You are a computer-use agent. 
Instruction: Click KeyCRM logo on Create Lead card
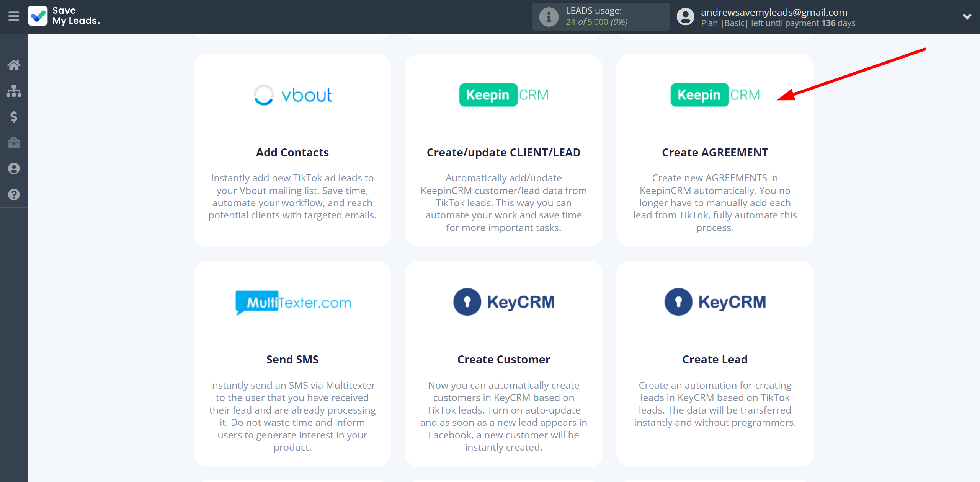715,302
